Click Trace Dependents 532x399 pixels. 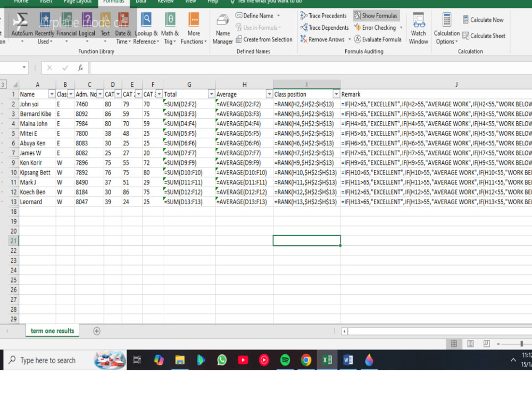tap(325, 28)
